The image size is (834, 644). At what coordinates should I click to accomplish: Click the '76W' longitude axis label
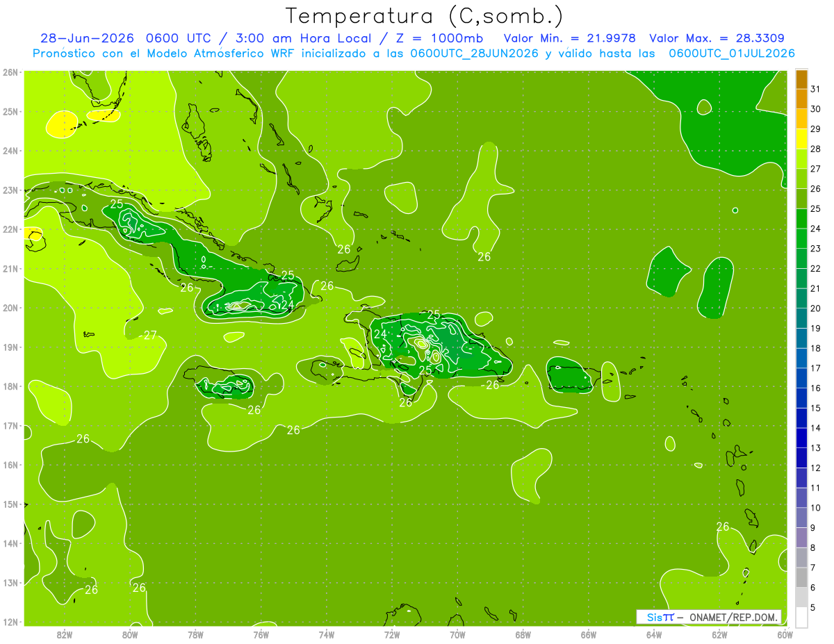point(261,634)
